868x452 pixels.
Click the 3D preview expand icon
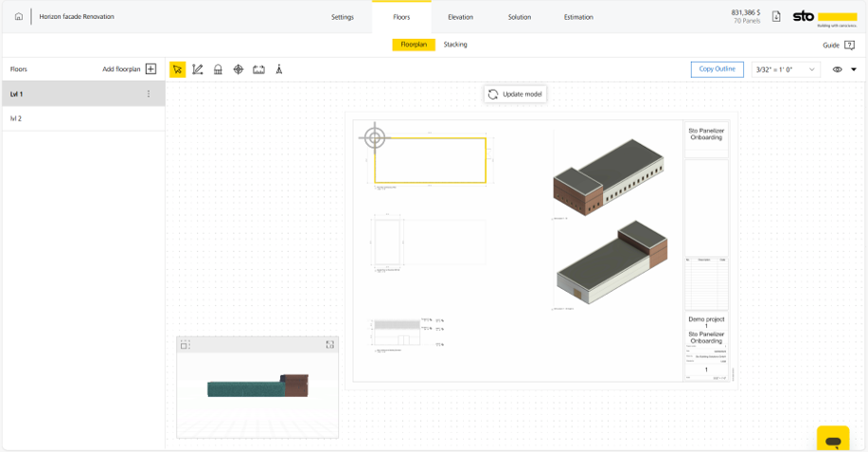330,345
